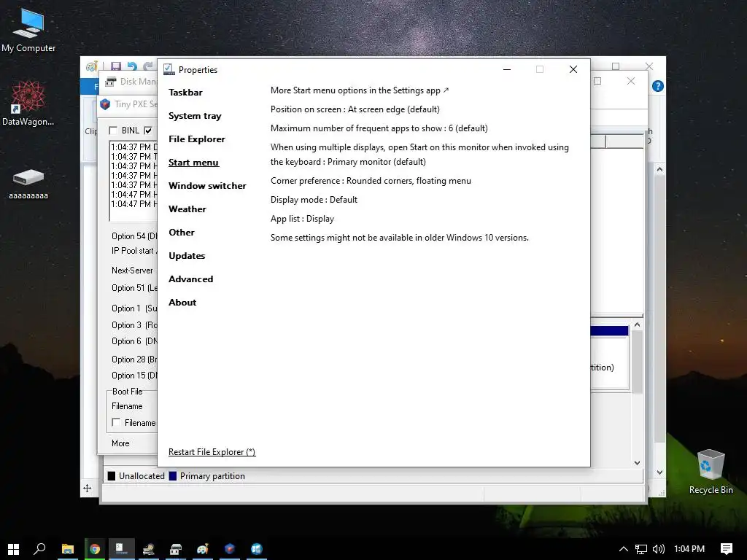Select the Recycle Bin desktop icon
Image resolution: width=747 pixels, height=560 pixels.
point(711,472)
